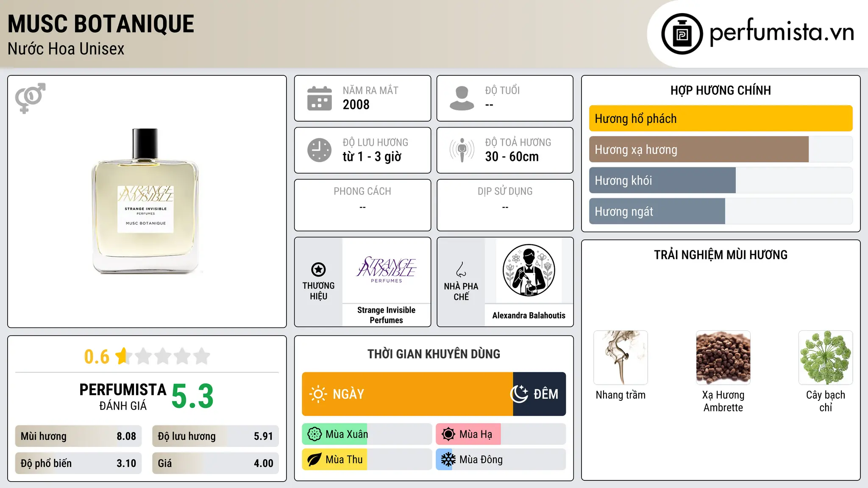This screenshot has height=488, width=868.
Task: Click the Mùa Xuân season label
Action: coord(347,434)
